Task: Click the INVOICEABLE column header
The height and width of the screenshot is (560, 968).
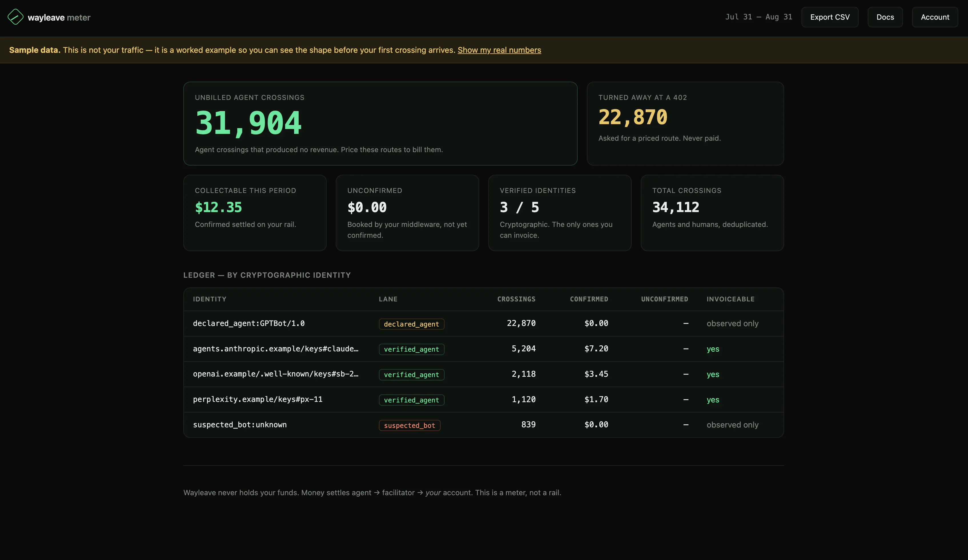Action: tap(730, 299)
